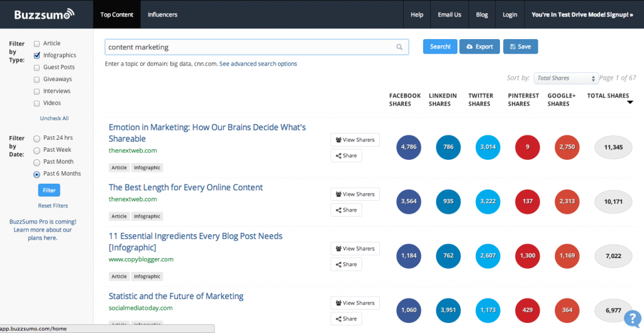
Task: Click Twitter shares circle showing 3,222
Action: (x=488, y=201)
